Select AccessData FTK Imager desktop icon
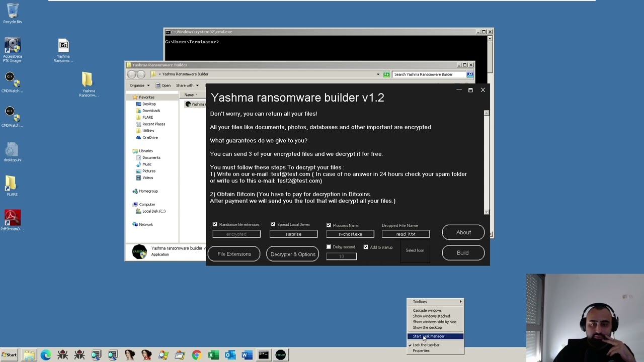Screen dimensions: 644x362 12,50
